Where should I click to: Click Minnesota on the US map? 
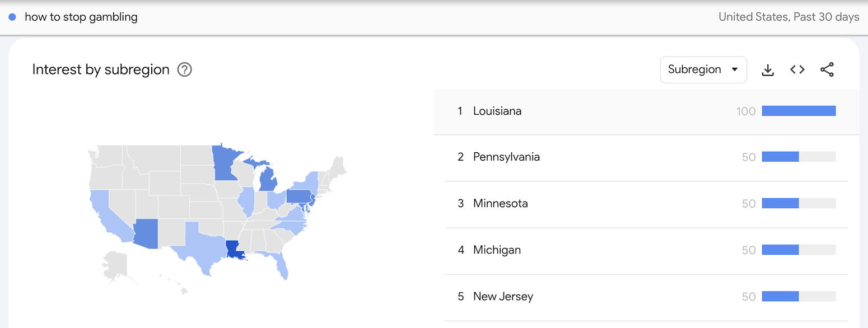coord(224,162)
